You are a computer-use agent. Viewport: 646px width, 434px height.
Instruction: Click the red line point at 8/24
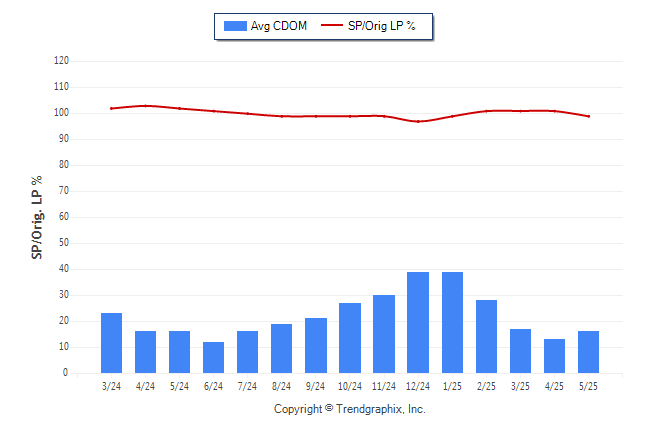tap(282, 116)
